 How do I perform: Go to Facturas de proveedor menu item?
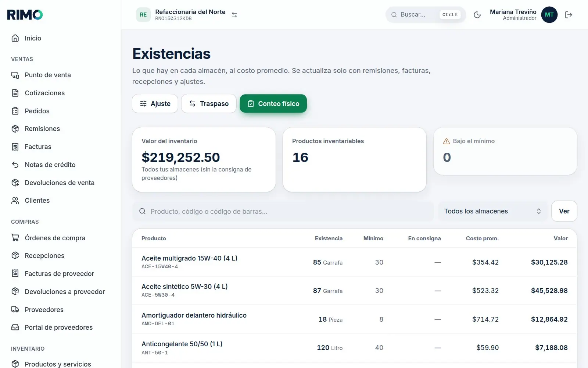click(60, 274)
